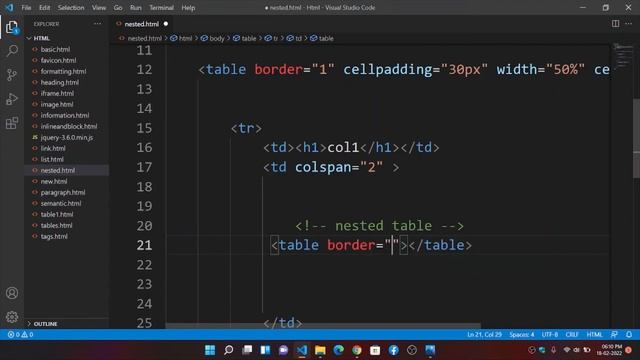Open Microsoft Store from the taskbar

click(x=375, y=350)
